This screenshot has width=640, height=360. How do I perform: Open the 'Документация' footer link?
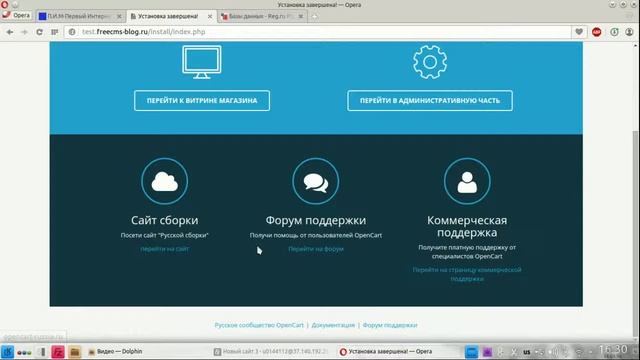[x=333, y=325]
